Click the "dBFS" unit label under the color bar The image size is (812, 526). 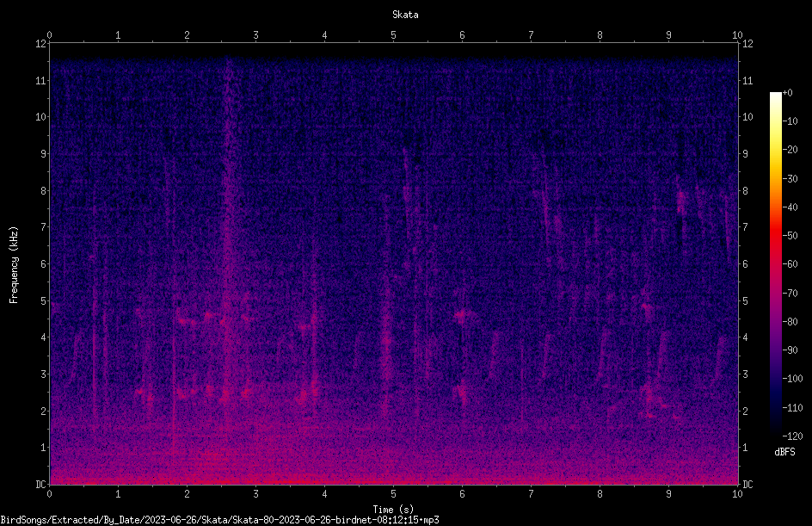tap(784, 452)
